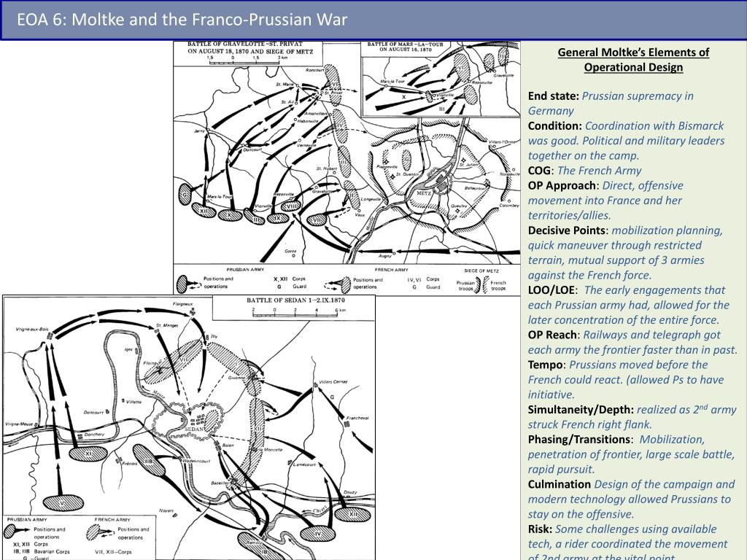The width and height of the screenshot is (747, 560).
Task: Select the phrase 'Prussian supremacy in'
Action: point(638,96)
